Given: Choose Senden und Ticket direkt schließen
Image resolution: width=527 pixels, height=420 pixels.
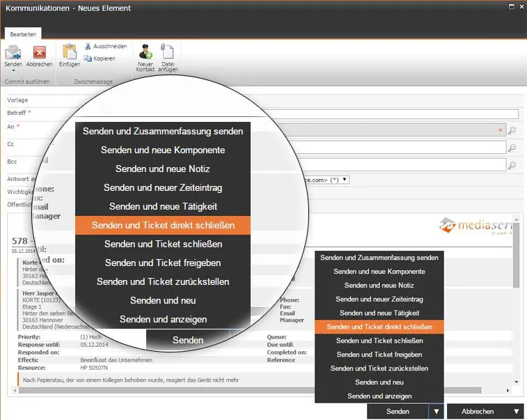Looking at the screenshot, I should tap(379, 327).
